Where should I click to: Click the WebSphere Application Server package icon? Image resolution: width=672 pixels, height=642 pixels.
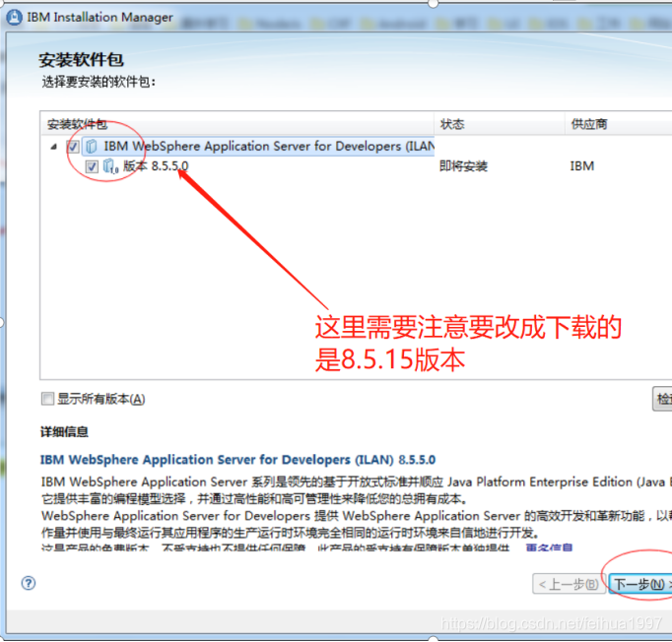tap(91, 147)
